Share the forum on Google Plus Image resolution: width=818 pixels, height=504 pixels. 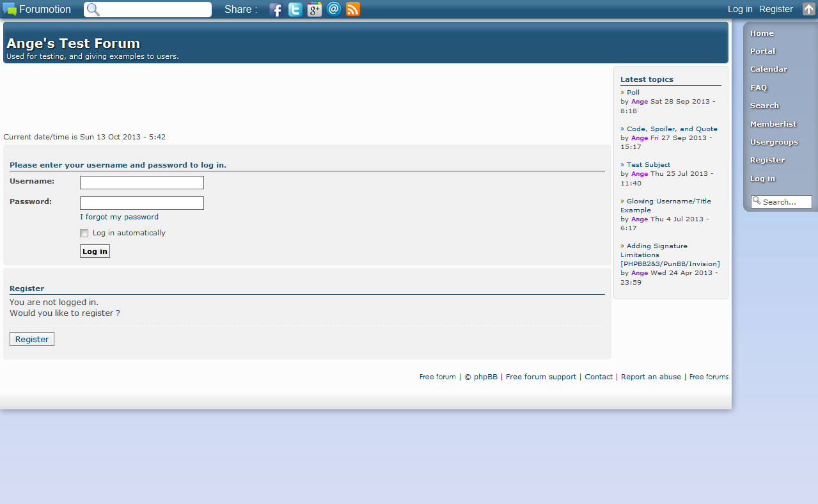click(x=314, y=10)
